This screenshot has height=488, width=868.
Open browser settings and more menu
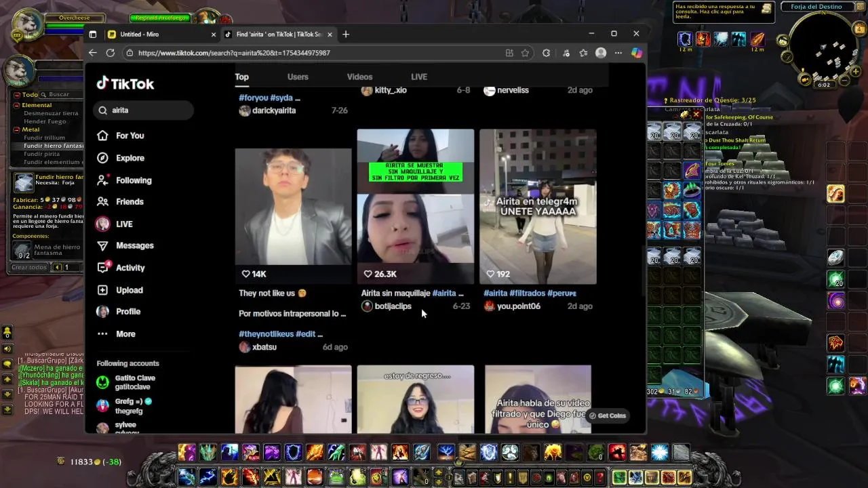coord(618,53)
